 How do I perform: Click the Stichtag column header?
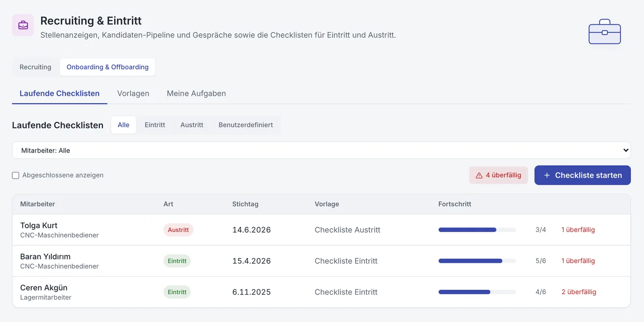point(245,204)
